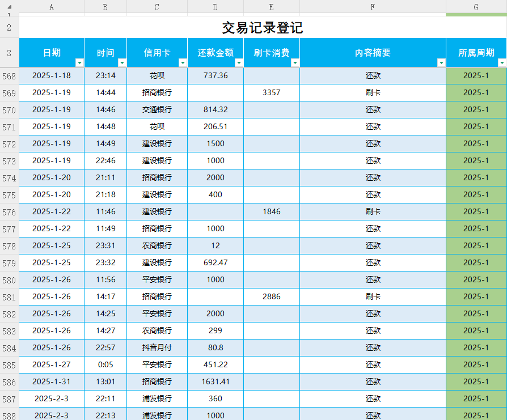Select cell with amount 451.22

click(x=216, y=365)
